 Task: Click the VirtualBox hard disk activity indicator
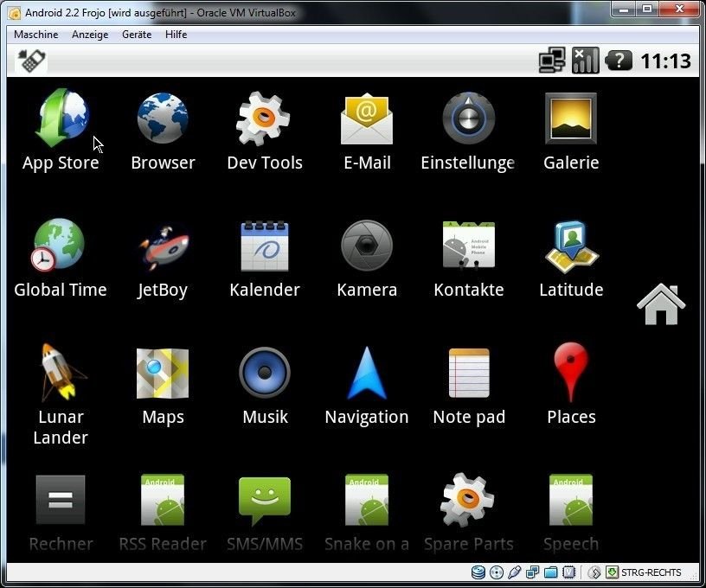[x=478, y=572]
